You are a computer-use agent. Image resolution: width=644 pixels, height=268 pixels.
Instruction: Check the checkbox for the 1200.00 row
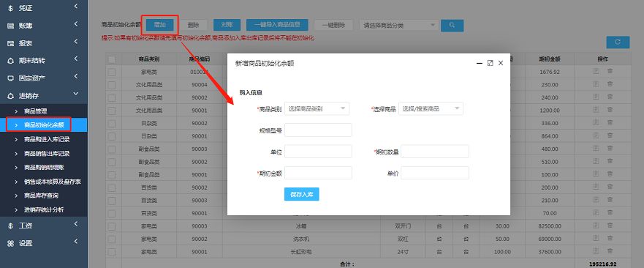click(x=112, y=111)
